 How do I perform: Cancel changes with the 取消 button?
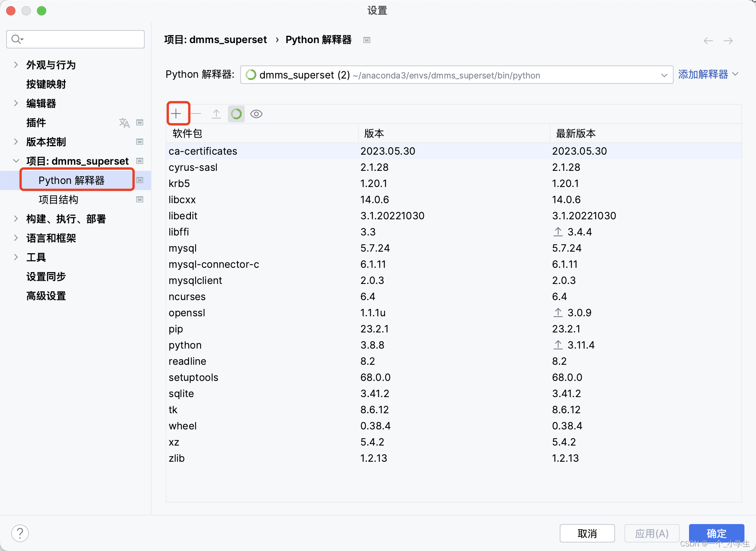click(587, 533)
